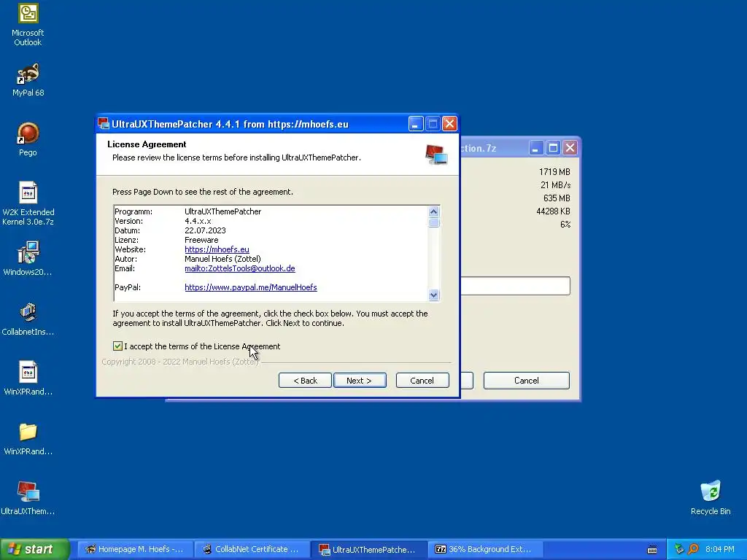
Task: Click the 'Freeware' license value
Action: (201, 240)
